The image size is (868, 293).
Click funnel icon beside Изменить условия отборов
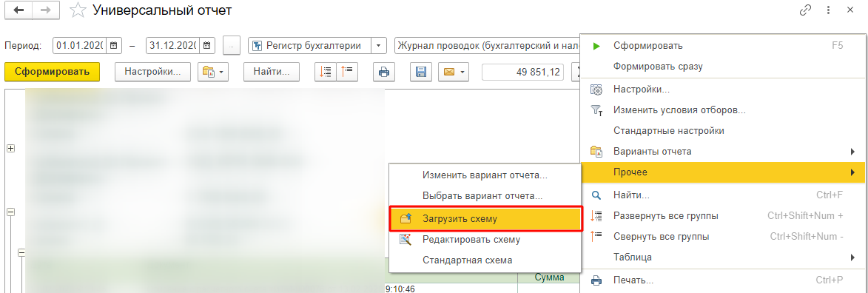596,110
